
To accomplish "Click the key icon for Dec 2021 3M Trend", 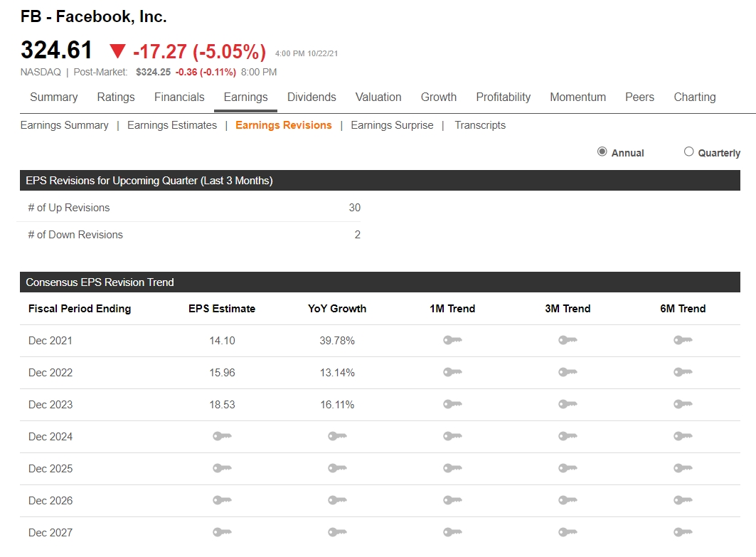I will point(568,340).
